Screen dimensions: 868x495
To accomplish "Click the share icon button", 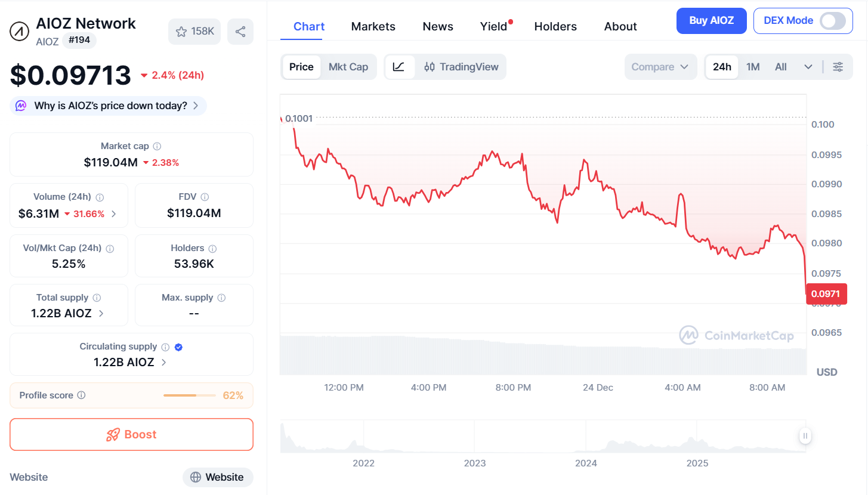I will 240,32.
